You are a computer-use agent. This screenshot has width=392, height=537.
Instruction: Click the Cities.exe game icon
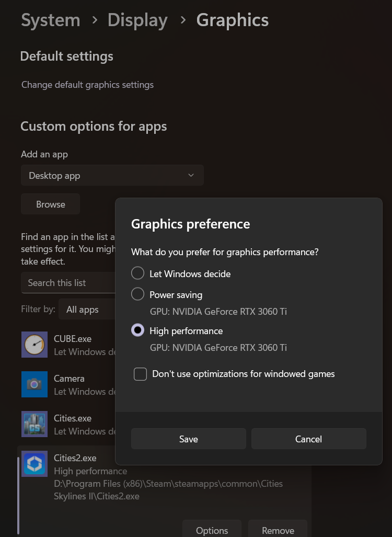coord(34,424)
